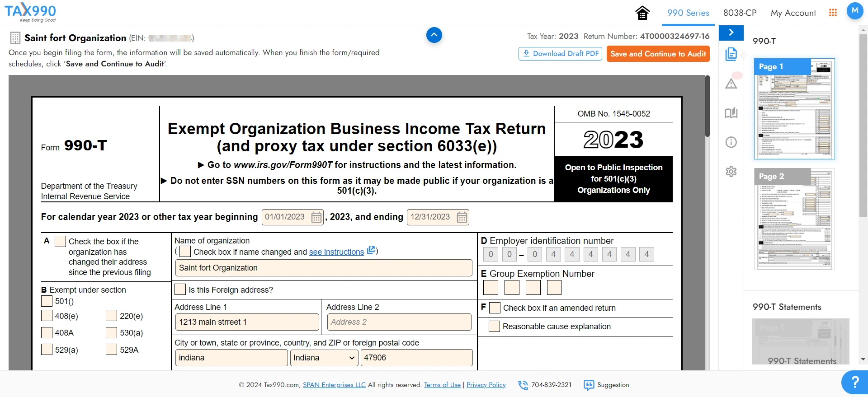The image size is (868, 397).
Task: Open the instructions book icon in sidebar
Action: point(731,113)
